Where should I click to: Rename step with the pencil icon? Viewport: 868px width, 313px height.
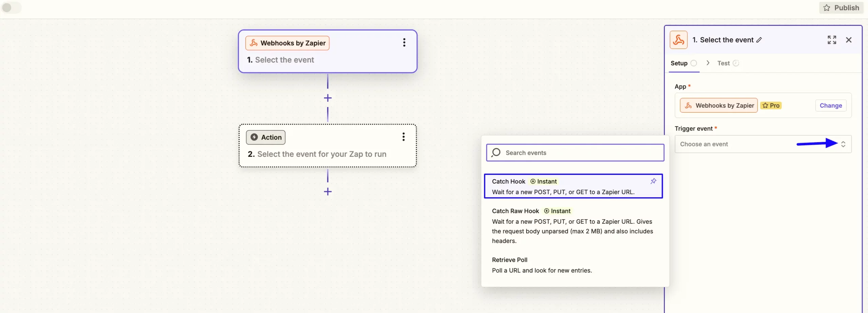coord(759,40)
